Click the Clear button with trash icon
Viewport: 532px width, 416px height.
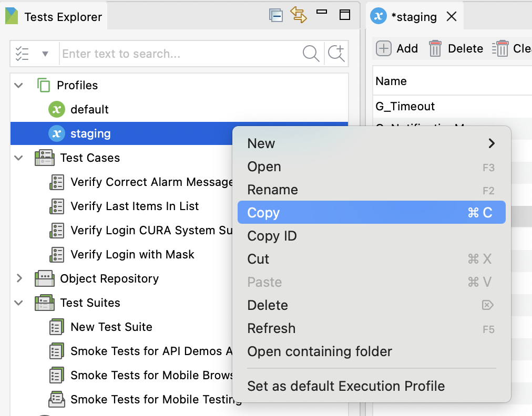click(x=511, y=48)
